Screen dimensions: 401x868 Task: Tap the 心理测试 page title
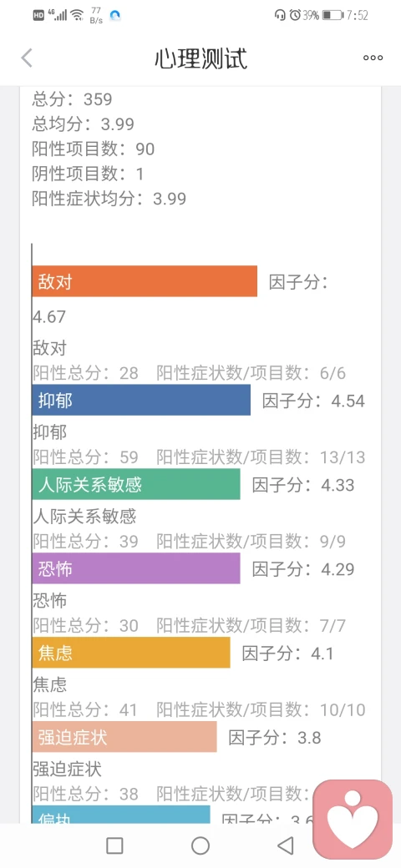tap(200, 58)
